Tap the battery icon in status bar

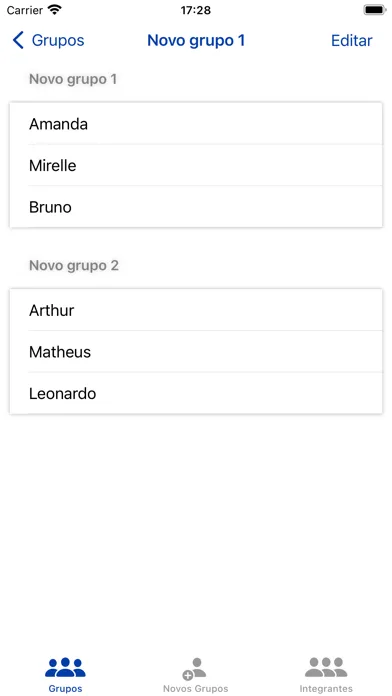[x=375, y=10]
